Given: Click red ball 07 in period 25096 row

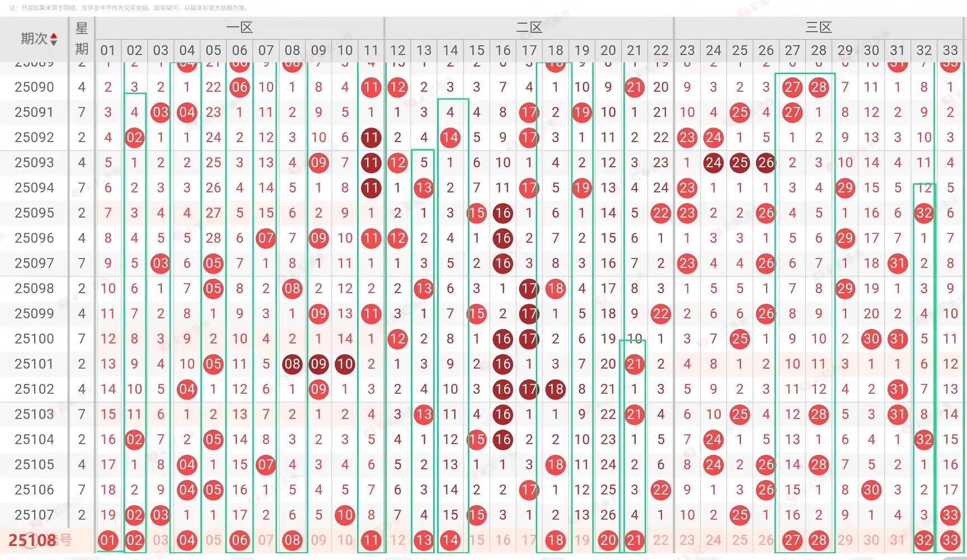Looking at the screenshot, I should [266, 238].
